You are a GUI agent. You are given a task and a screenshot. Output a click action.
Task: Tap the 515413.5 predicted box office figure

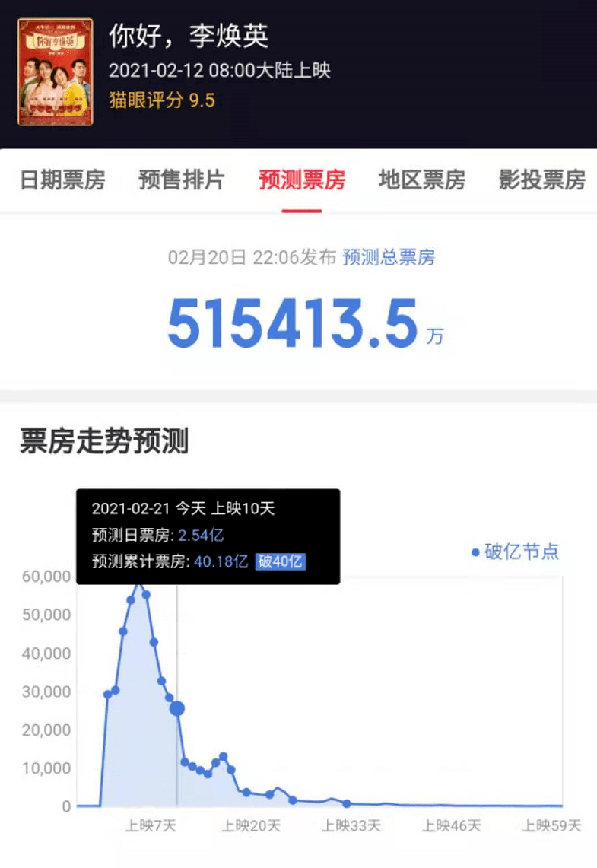click(x=293, y=323)
